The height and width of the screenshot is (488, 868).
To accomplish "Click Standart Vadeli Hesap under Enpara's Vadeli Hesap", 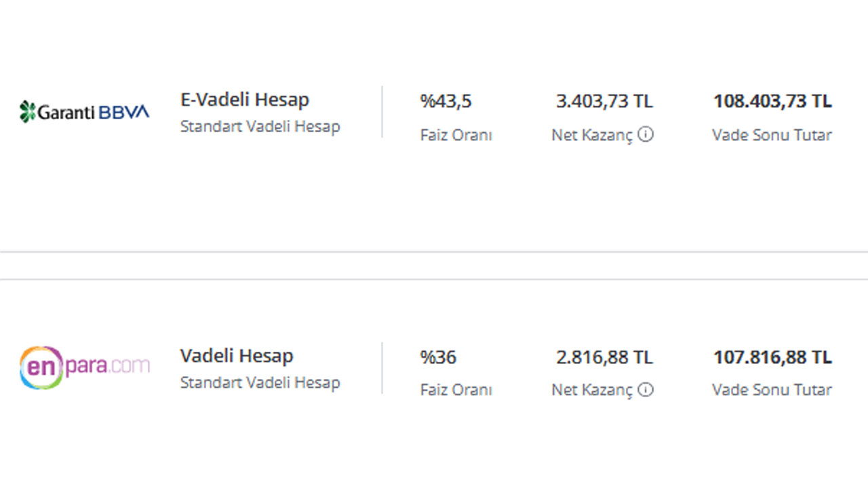I will pos(260,382).
